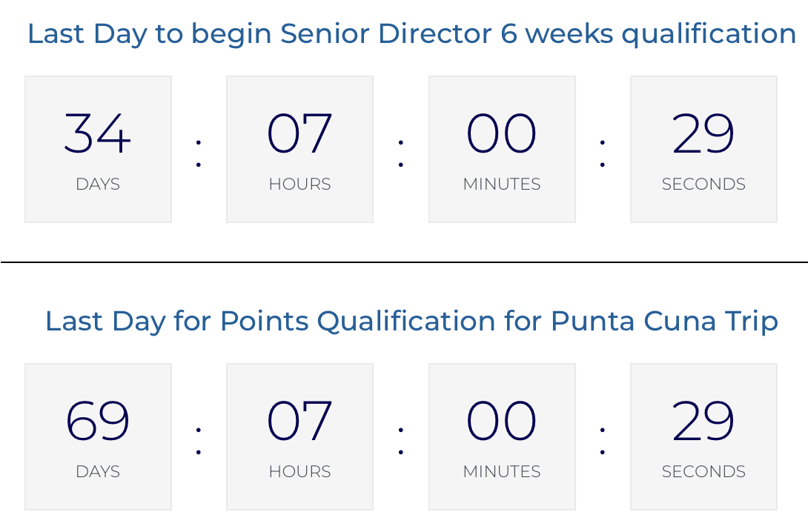Viewport: 808px width, 532px height.
Task: Select the 34 days countdown box
Action: tap(98, 150)
